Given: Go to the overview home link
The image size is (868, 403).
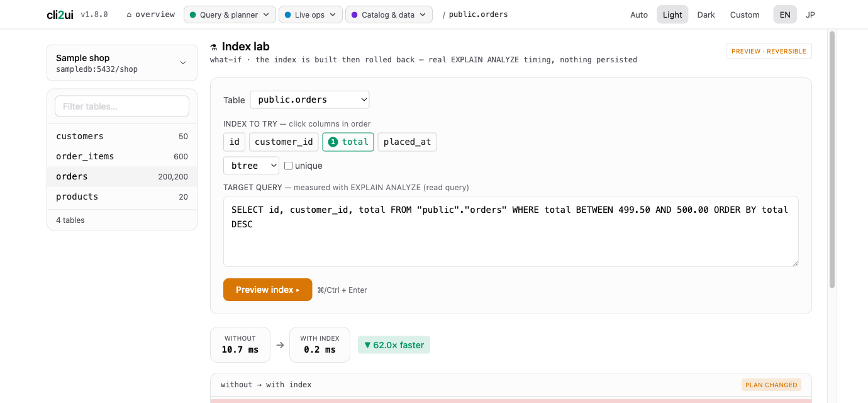Looking at the screenshot, I should (150, 14).
